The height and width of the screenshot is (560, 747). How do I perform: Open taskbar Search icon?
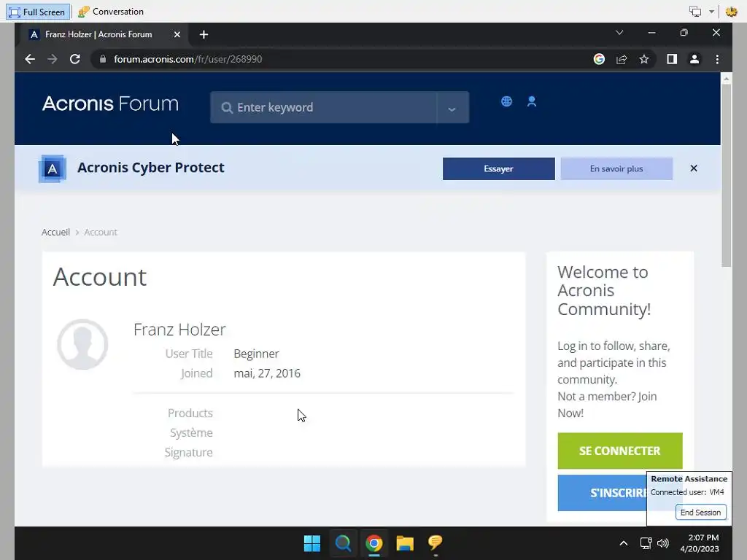343,542
